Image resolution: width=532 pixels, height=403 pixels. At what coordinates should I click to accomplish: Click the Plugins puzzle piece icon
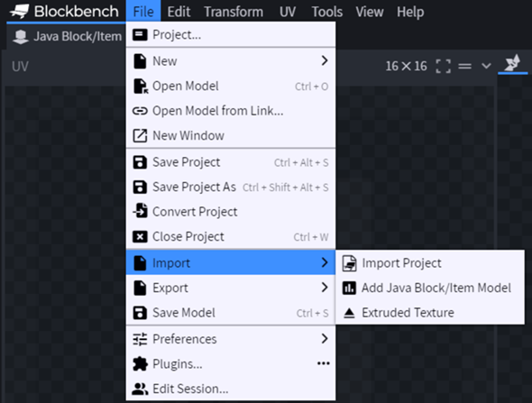[140, 363]
